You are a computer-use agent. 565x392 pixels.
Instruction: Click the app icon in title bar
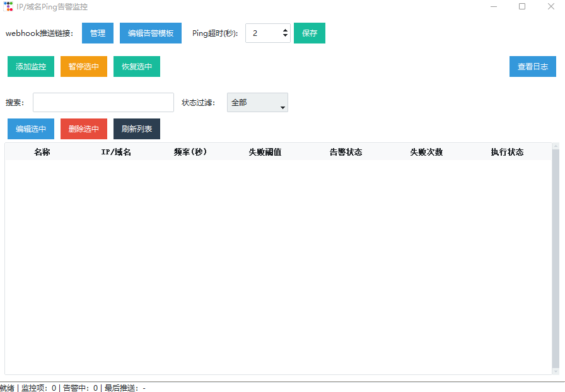(x=8, y=7)
